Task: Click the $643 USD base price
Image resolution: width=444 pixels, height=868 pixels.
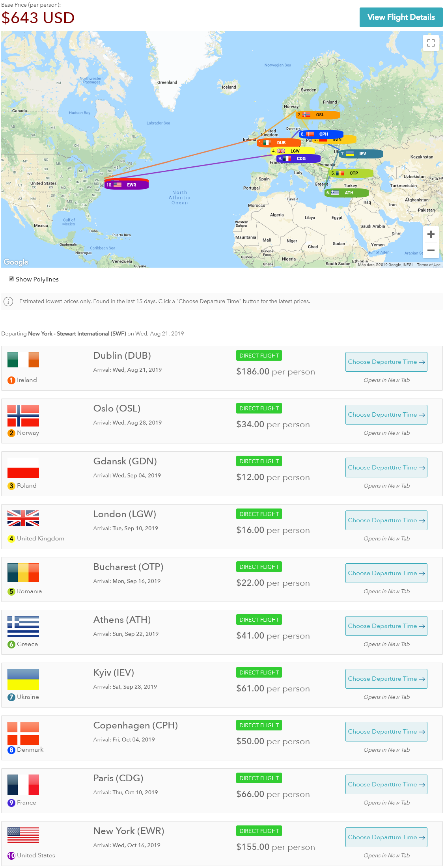Action: coord(38,18)
